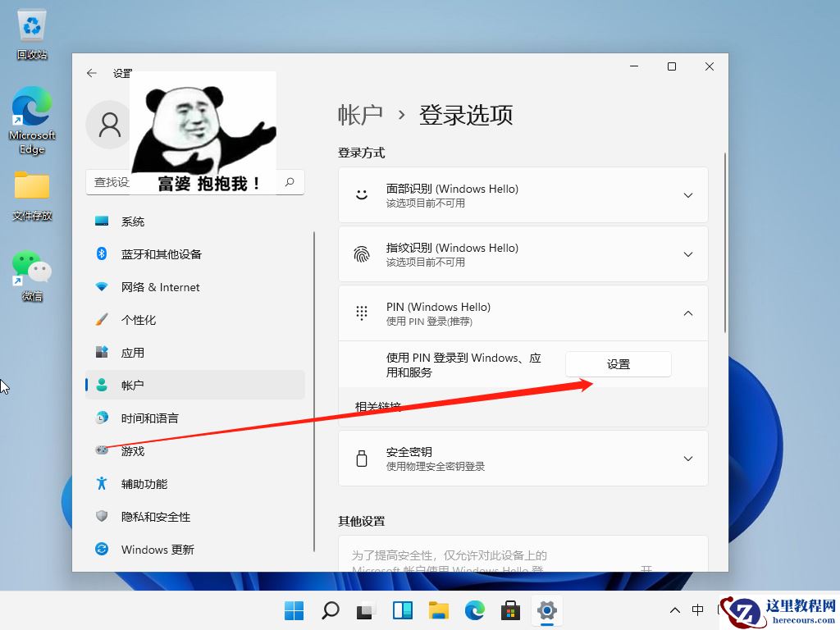This screenshot has height=630, width=840.
Task: Click the PIN keypad icon
Action: [x=362, y=313]
